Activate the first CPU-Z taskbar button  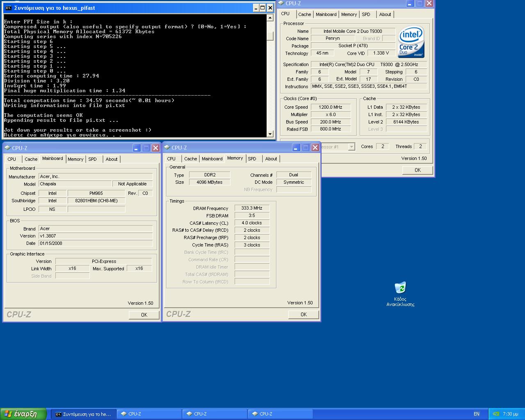[x=149, y=414]
